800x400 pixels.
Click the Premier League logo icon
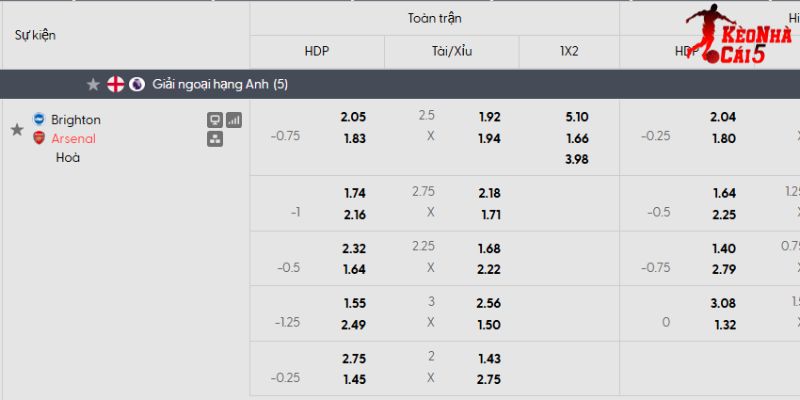point(137,84)
